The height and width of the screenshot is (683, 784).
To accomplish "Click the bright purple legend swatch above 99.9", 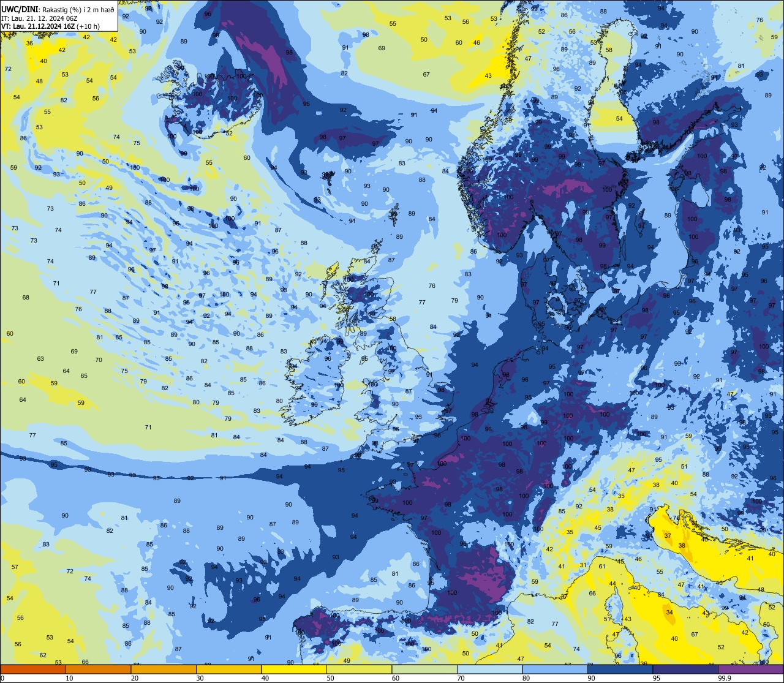I will point(750,670).
